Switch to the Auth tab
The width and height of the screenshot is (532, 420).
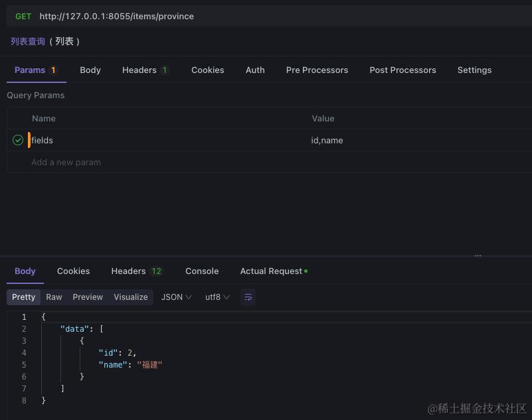[255, 70]
